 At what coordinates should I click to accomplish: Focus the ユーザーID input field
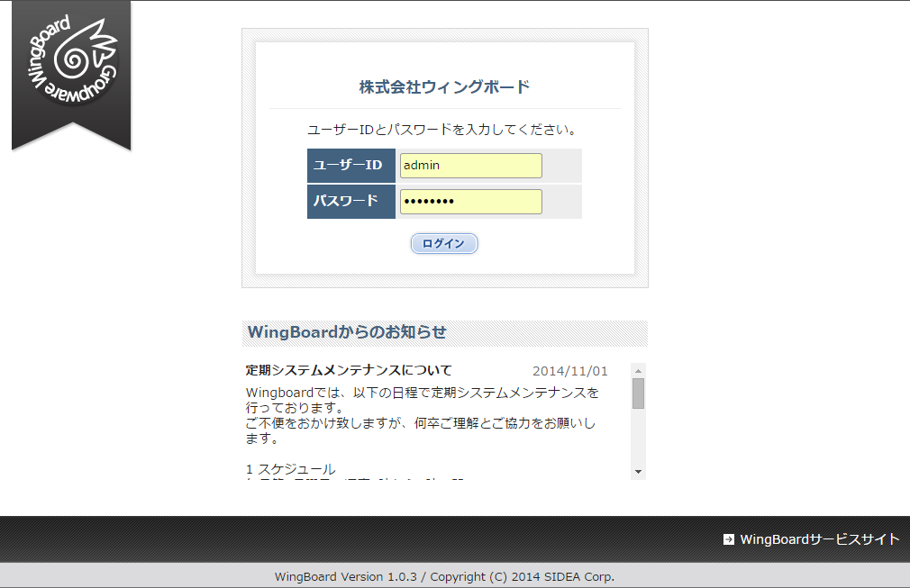[x=470, y=166]
